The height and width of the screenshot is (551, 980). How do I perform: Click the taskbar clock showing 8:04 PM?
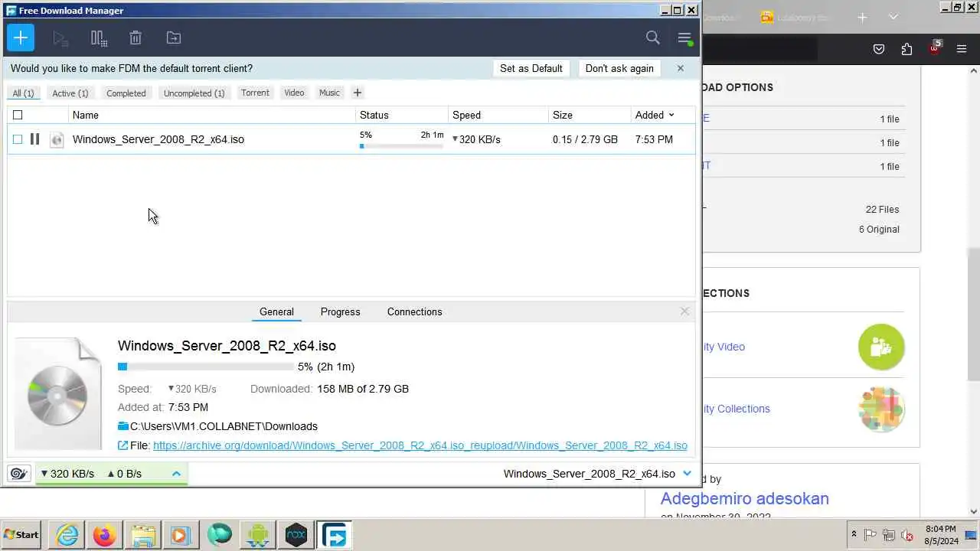940,535
